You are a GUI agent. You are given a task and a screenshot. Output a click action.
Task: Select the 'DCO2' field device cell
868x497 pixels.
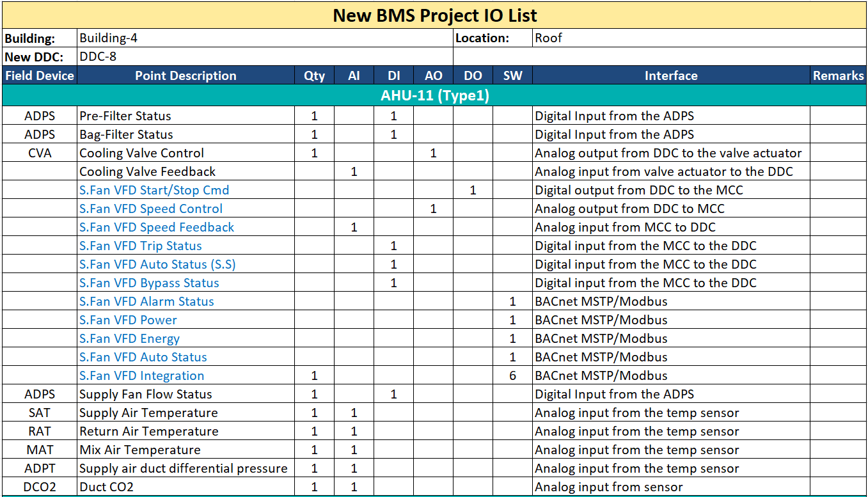[x=40, y=487]
